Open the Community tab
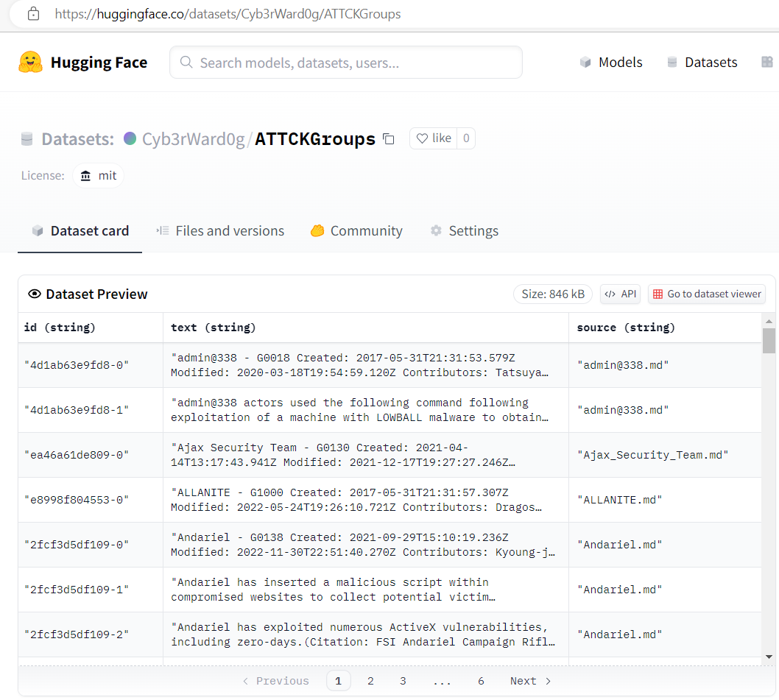779x700 pixels. (x=356, y=231)
